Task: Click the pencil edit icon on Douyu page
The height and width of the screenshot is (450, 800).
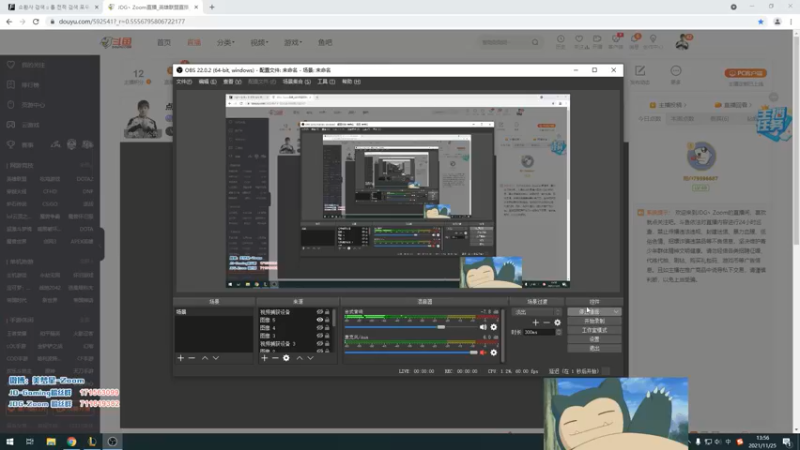Action: [x=640, y=70]
